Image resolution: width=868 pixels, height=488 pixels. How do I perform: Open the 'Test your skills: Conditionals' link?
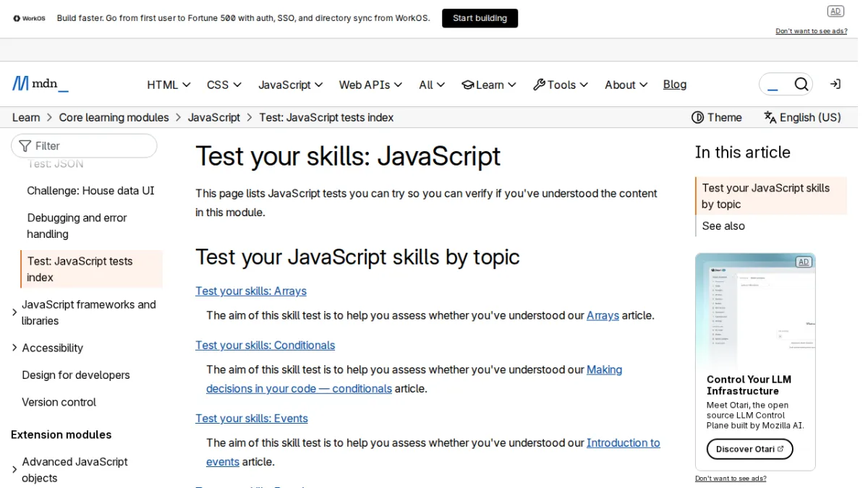(x=265, y=345)
